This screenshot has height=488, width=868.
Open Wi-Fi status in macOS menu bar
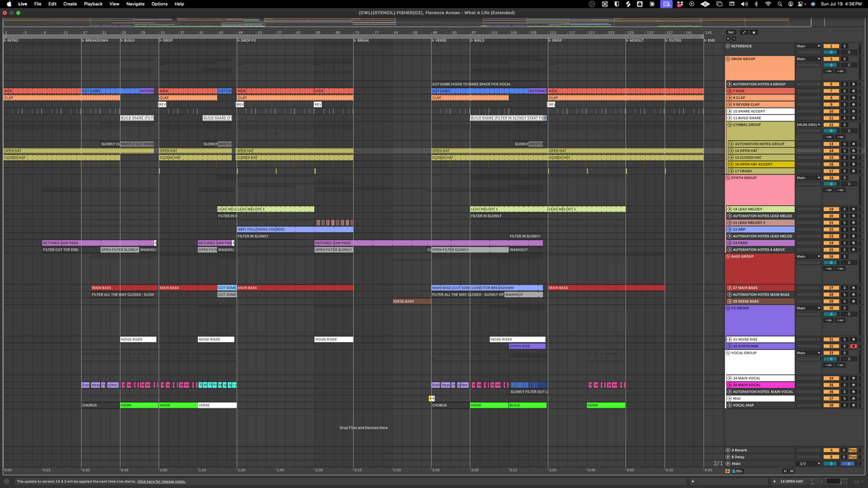768,4
